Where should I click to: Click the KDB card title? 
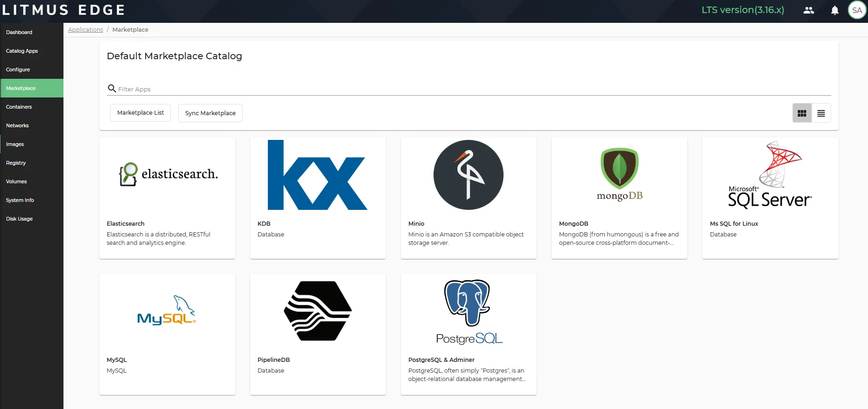[264, 224]
